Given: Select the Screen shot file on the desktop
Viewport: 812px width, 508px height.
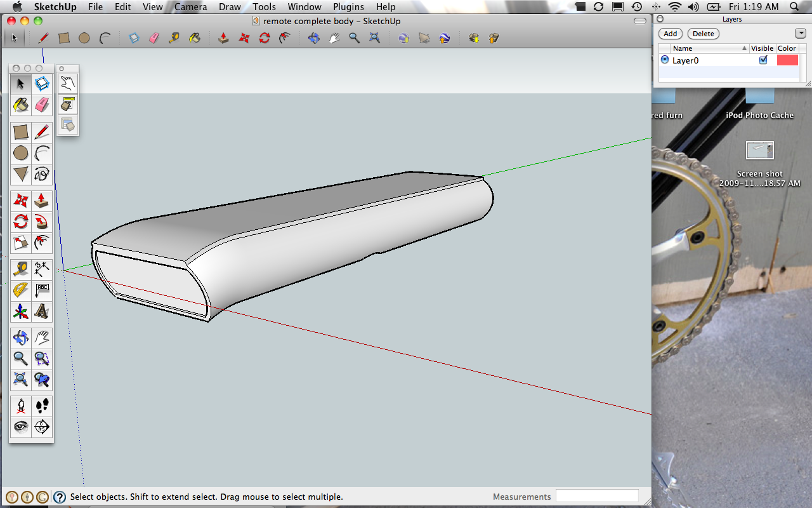Looking at the screenshot, I should (x=760, y=164).
